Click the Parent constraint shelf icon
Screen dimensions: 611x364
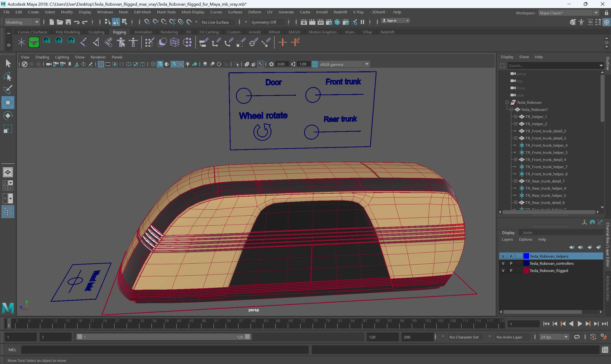[203, 42]
